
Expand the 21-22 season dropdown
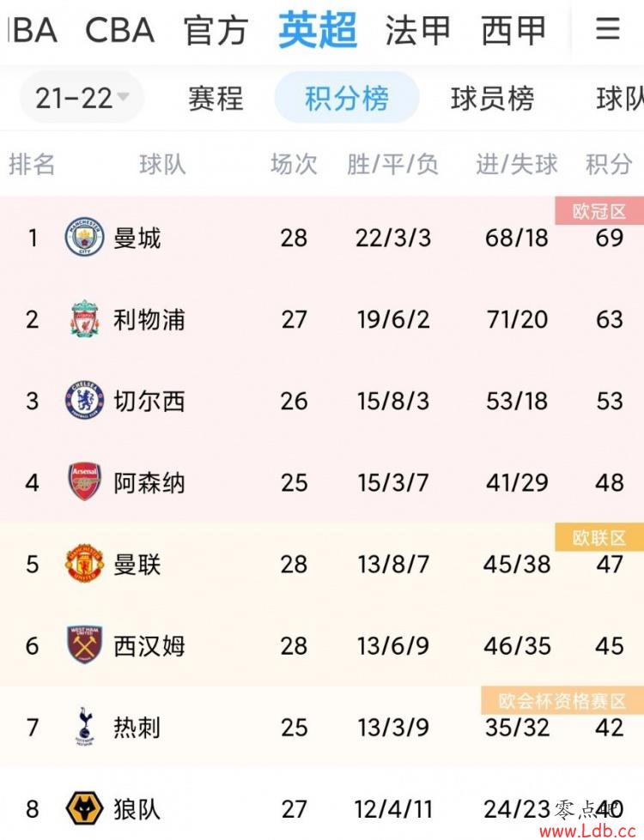[x=82, y=98]
